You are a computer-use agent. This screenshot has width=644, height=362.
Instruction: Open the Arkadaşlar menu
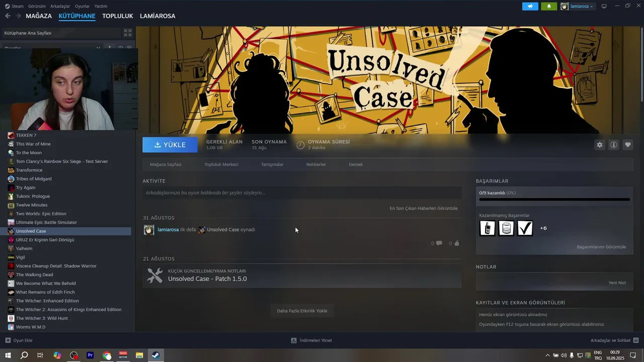coord(60,6)
